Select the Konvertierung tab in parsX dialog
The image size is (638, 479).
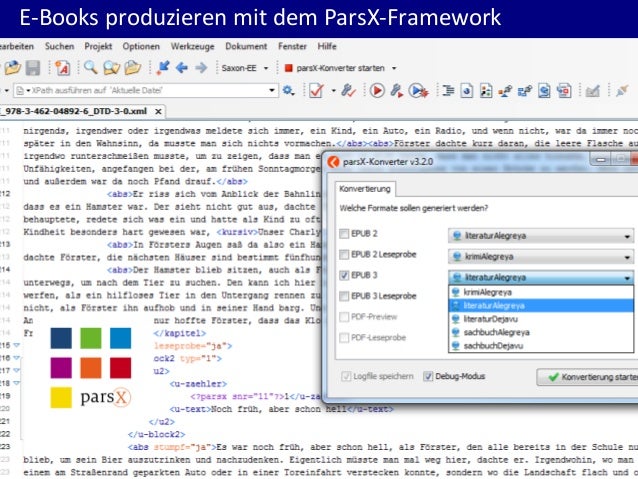pyautogui.click(x=365, y=189)
